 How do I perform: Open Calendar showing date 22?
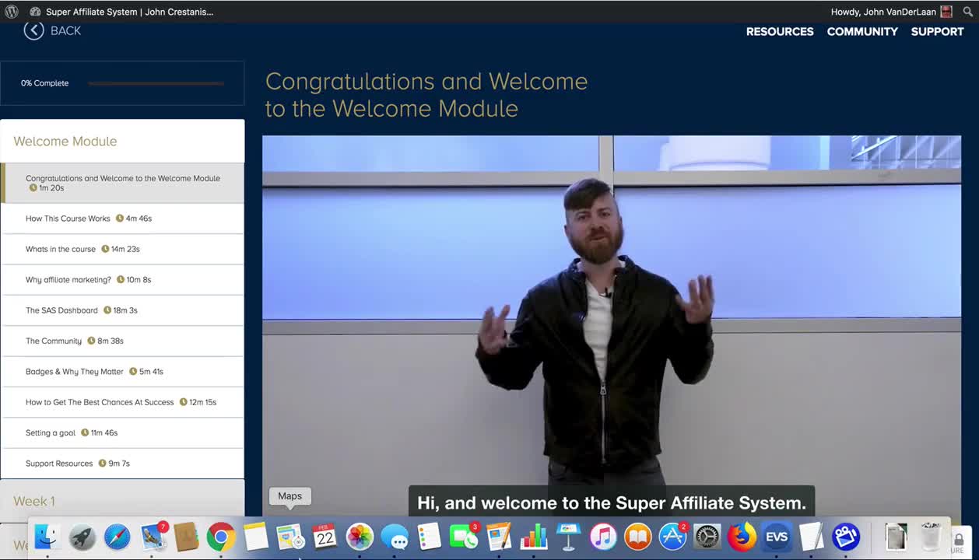tap(325, 537)
